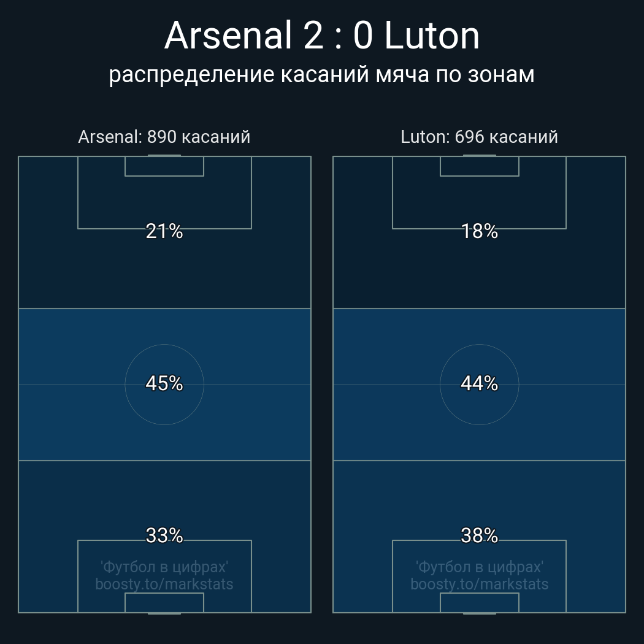
Task: Click the top goal box on Arsenal pitch
Action: (x=164, y=166)
